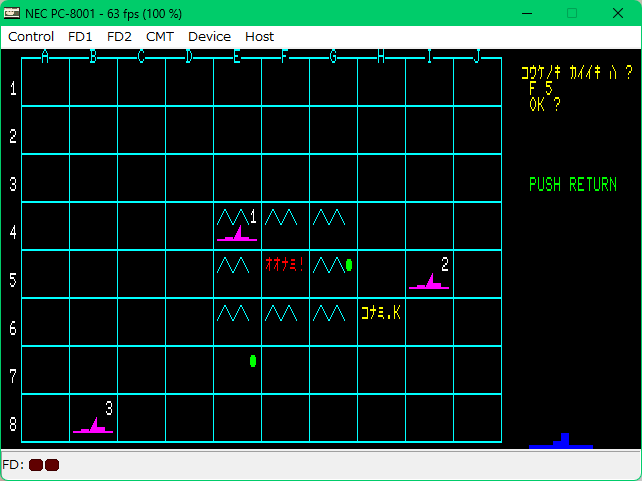Click the wave symbol in cell G6

tap(329, 313)
